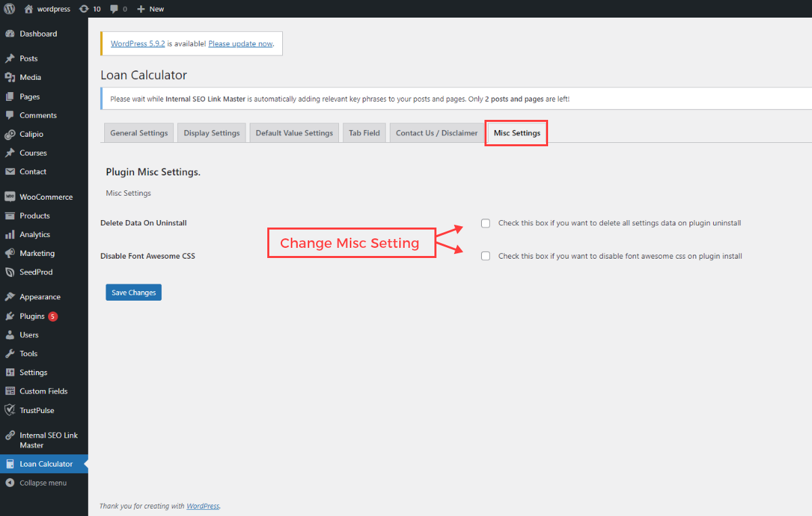Open the comments bubble icon in admin bar
The width and height of the screenshot is (812, 516).
(114, 9)
